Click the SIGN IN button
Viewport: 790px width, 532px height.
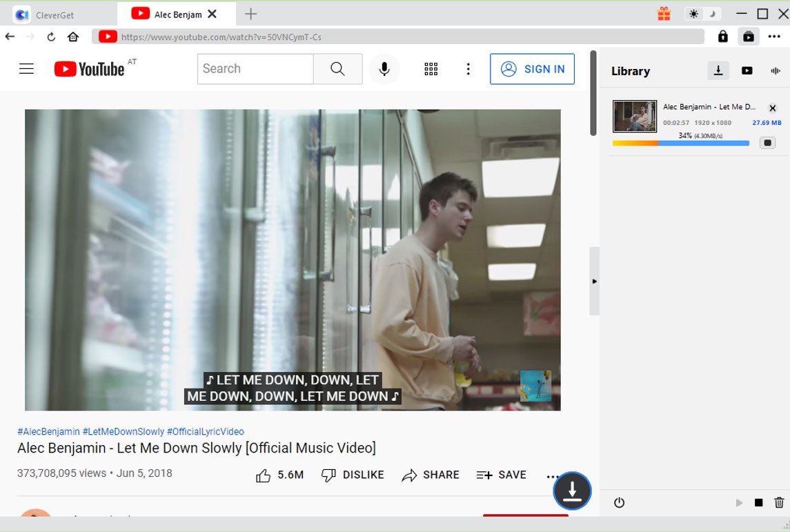(532, 69)
